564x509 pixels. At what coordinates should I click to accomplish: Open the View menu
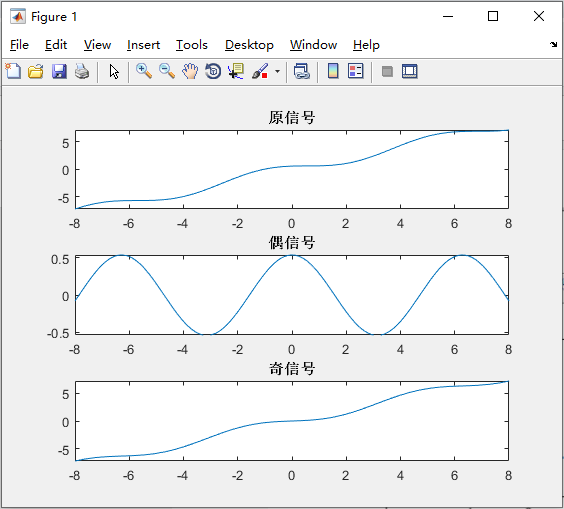click(x=97, y=45)
